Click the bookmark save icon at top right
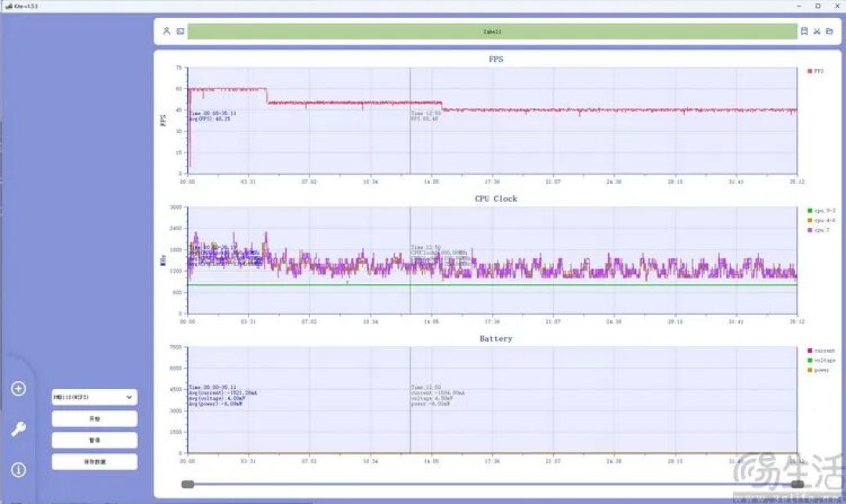The width and height of the screenshot is (846, 504). (804, 31)
